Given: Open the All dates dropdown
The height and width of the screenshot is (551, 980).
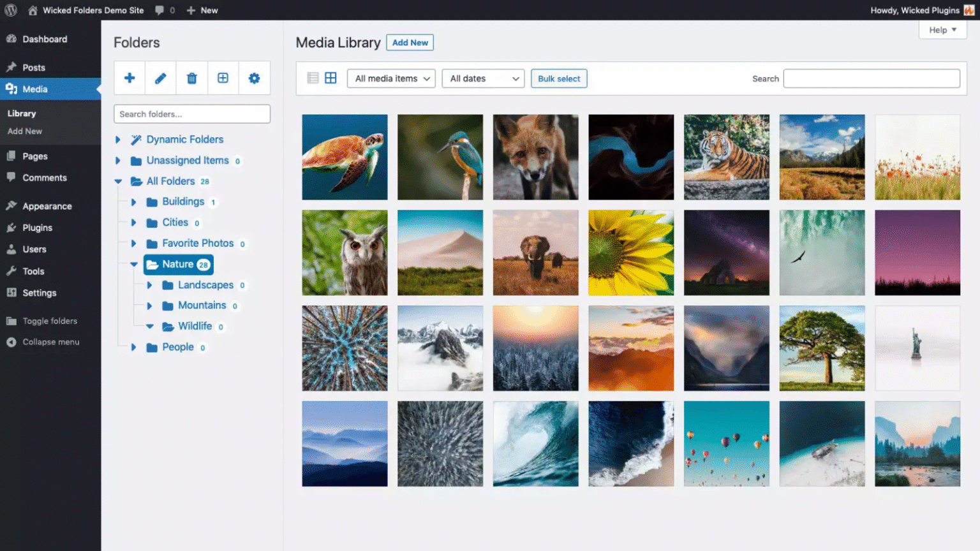Looking at the screenshot, I should [483, 78].
